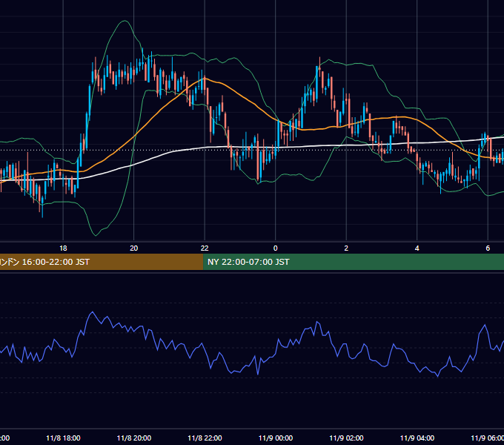The height and width of the screenshot is (445, 504).
Task: Click the 11/8 22:00 date label
Action: pos(205,438)
